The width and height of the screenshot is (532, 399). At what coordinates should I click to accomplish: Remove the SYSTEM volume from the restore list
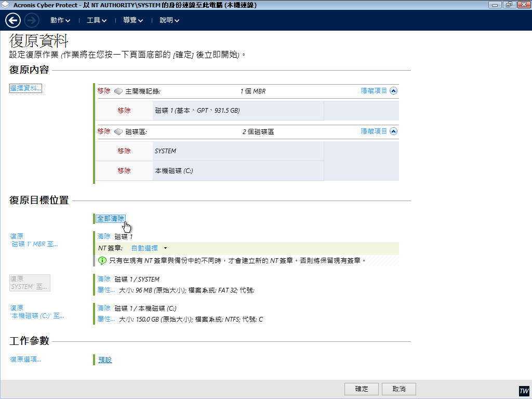click(124, 151)
